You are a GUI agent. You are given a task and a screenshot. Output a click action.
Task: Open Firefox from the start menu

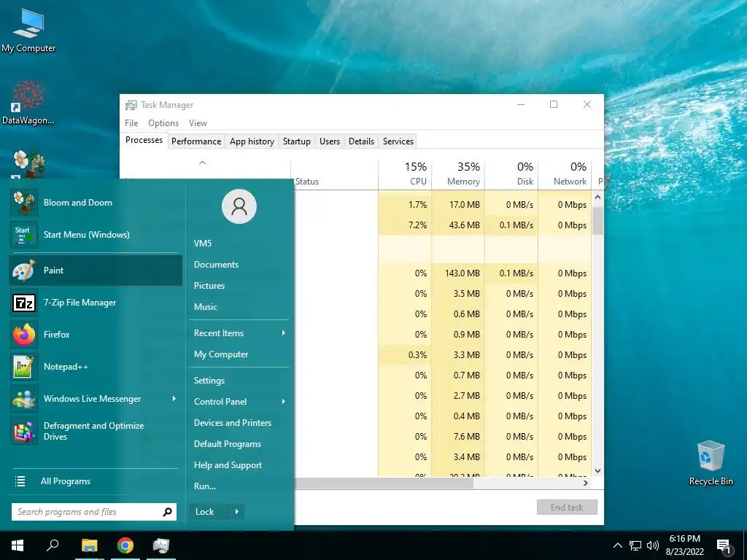click(x=96, y=334)
